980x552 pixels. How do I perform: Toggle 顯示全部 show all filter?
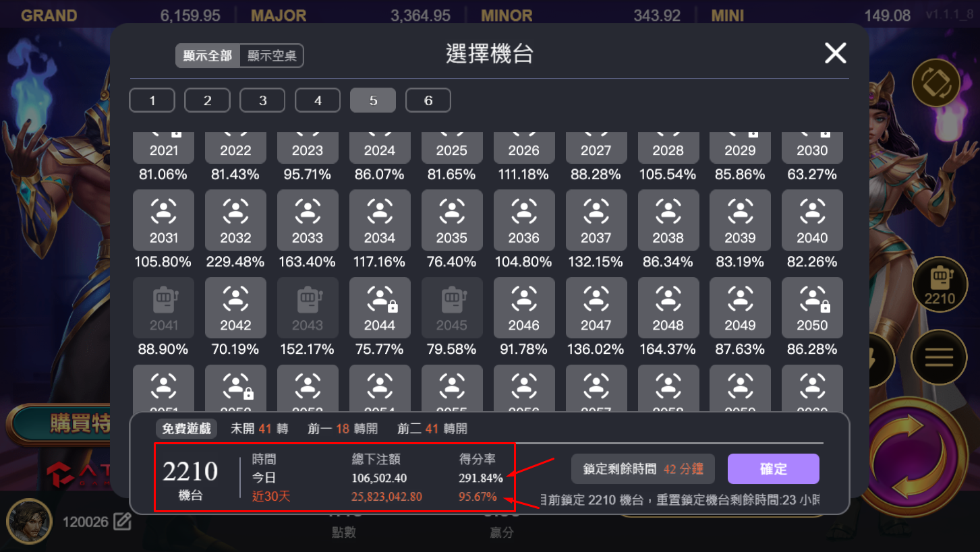click(208, 56)
